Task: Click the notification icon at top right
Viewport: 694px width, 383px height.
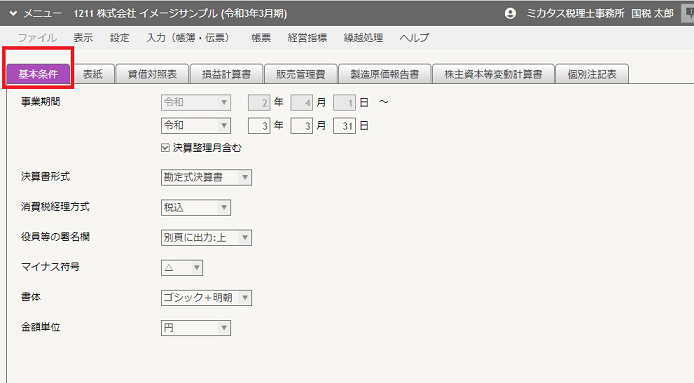Action: [688, 13]
